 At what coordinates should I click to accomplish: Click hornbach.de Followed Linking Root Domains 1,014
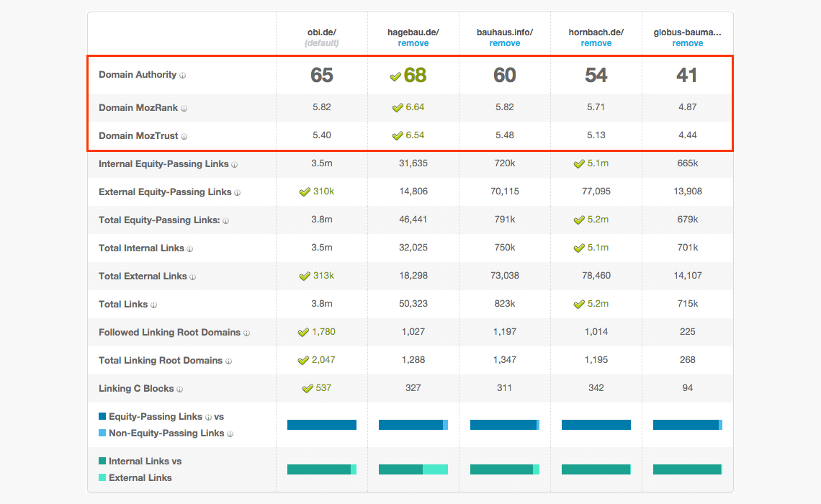(x=596, y=332)
